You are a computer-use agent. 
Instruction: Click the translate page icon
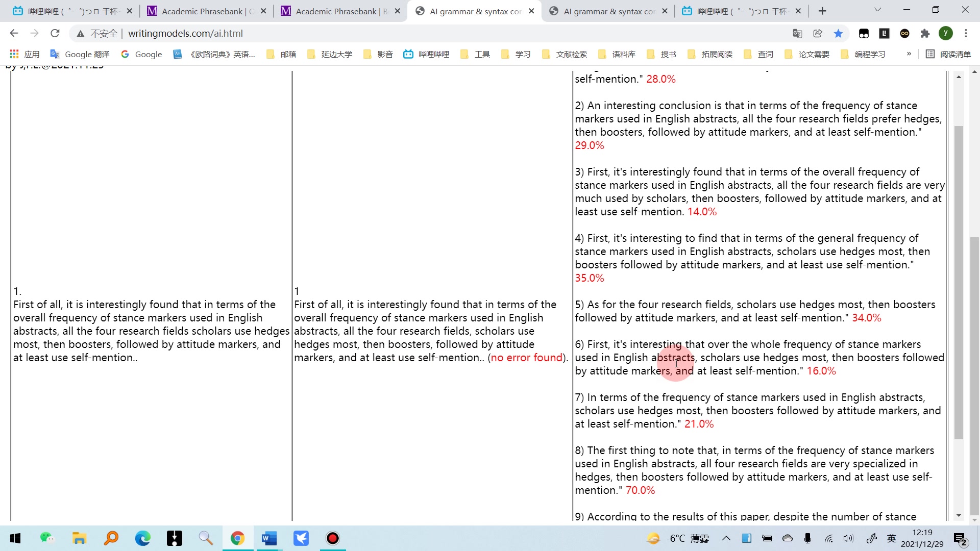(797, 33)
